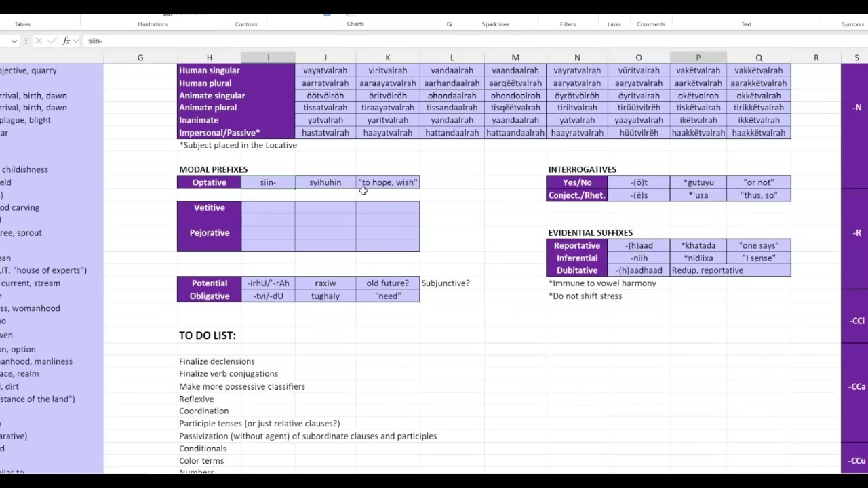Select column G header

click(x=140, y=58)
